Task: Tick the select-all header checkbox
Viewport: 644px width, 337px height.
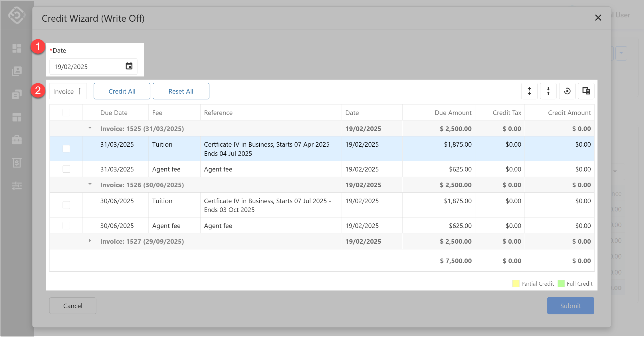Action: click(66, 112)
